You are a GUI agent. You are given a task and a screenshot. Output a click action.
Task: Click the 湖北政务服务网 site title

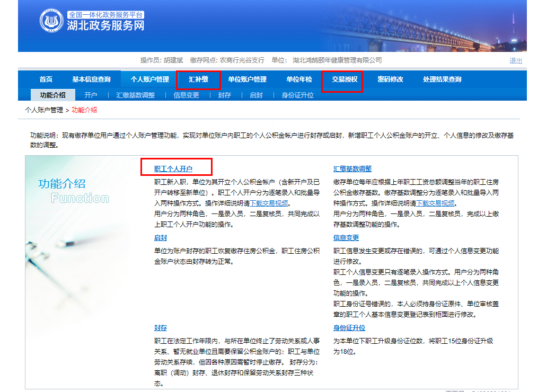(105, 26)
